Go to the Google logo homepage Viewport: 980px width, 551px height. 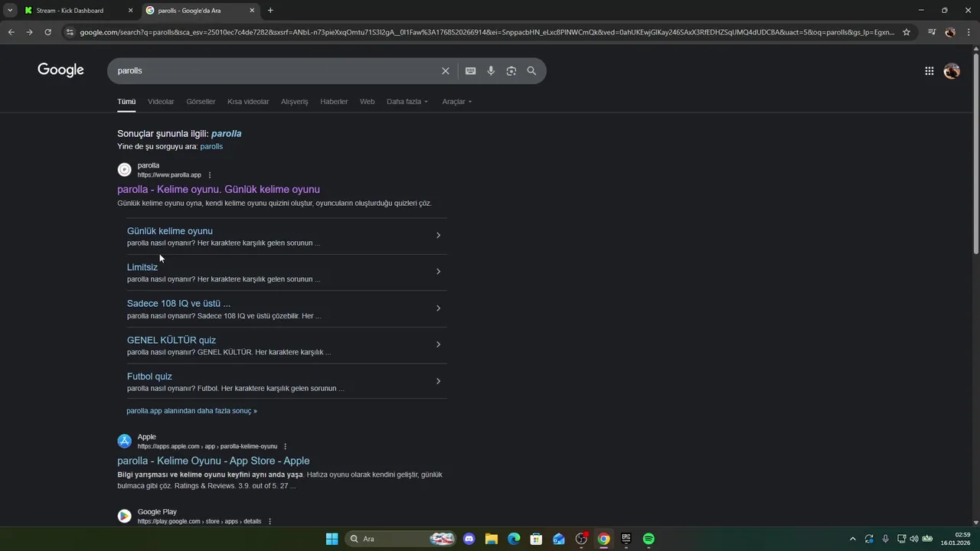tap(60, 70)
